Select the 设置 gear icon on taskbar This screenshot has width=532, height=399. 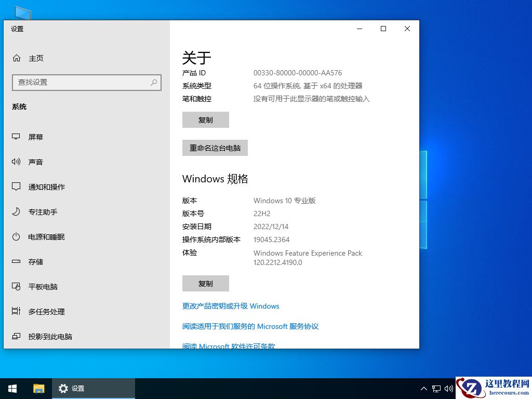click(x=63, y=388)
